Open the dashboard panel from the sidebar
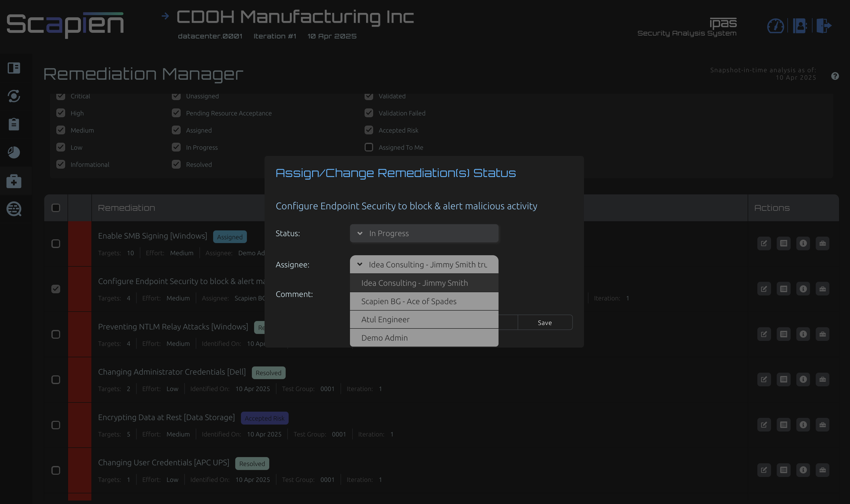Image resolution: width=850 pixels, height=504 pixels. point(14,68)
